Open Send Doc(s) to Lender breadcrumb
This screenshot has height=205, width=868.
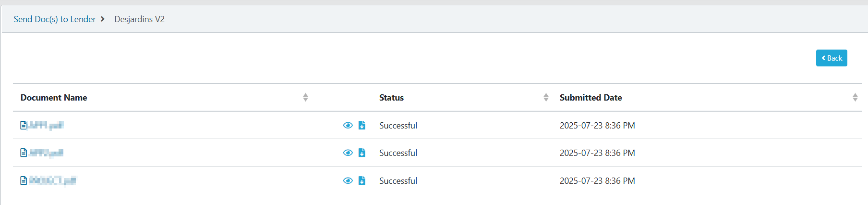coord(55,19)
